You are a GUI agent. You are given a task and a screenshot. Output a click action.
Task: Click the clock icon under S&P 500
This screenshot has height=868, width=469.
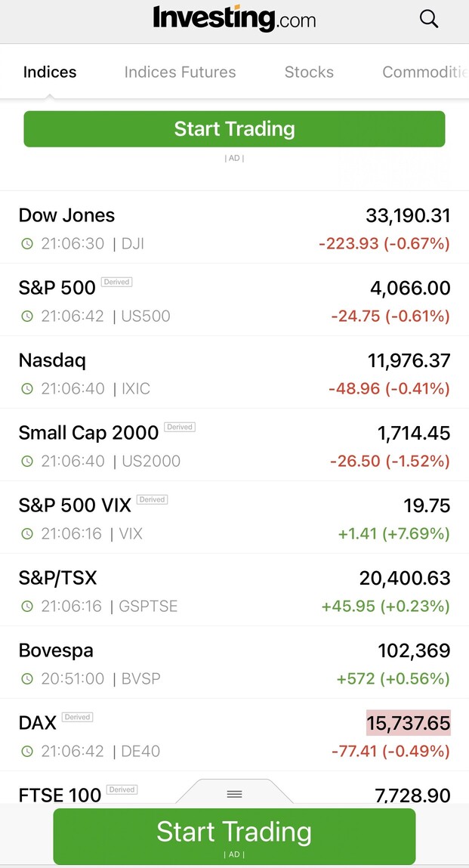[27, 317]
